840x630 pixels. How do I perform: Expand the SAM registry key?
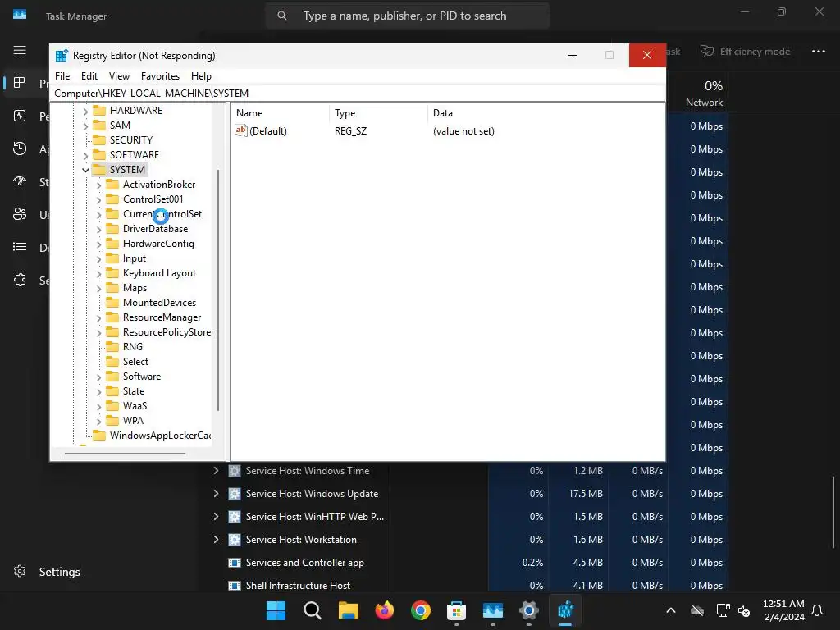[x=85, y=126]
